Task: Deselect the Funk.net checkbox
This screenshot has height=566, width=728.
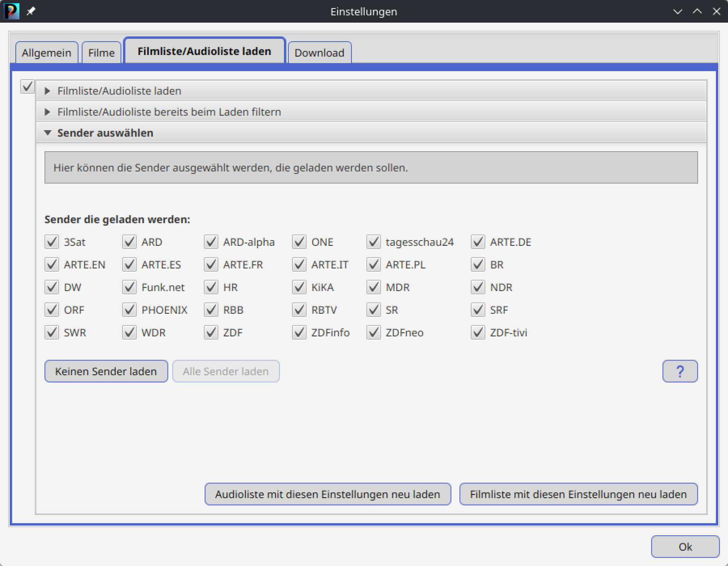Action: tap(129, 287)
